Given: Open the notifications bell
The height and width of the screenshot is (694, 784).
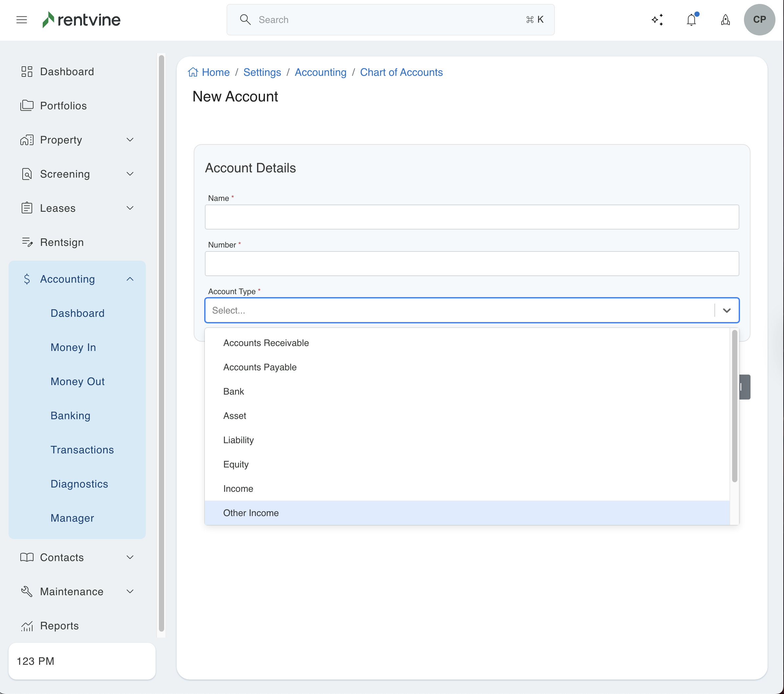Looking at the screenshot, I should 691,20.
